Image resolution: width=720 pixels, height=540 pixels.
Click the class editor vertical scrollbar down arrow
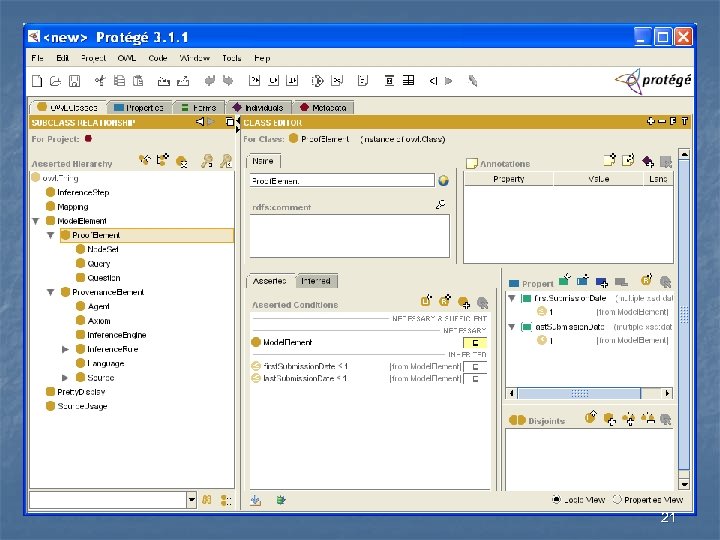point(684,484)
